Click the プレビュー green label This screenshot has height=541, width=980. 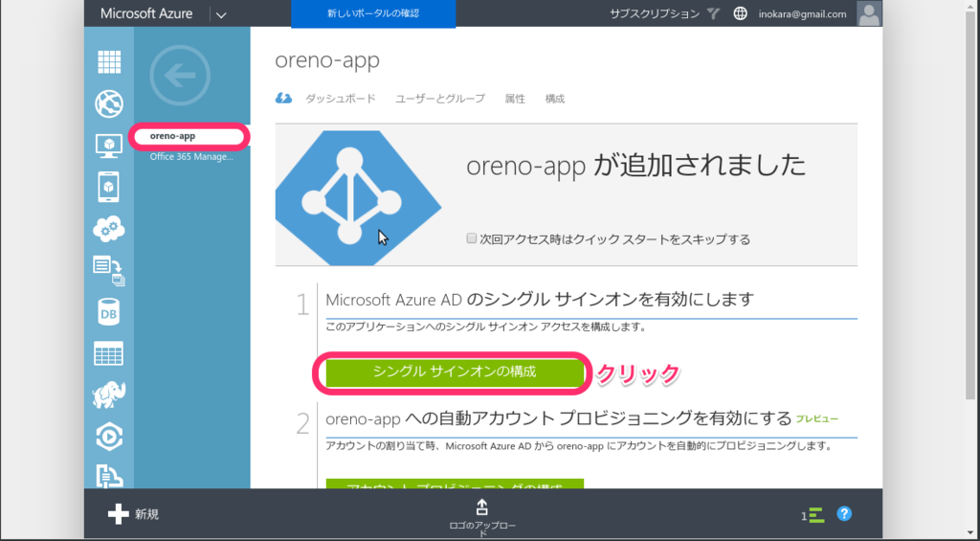pos(817,418)
